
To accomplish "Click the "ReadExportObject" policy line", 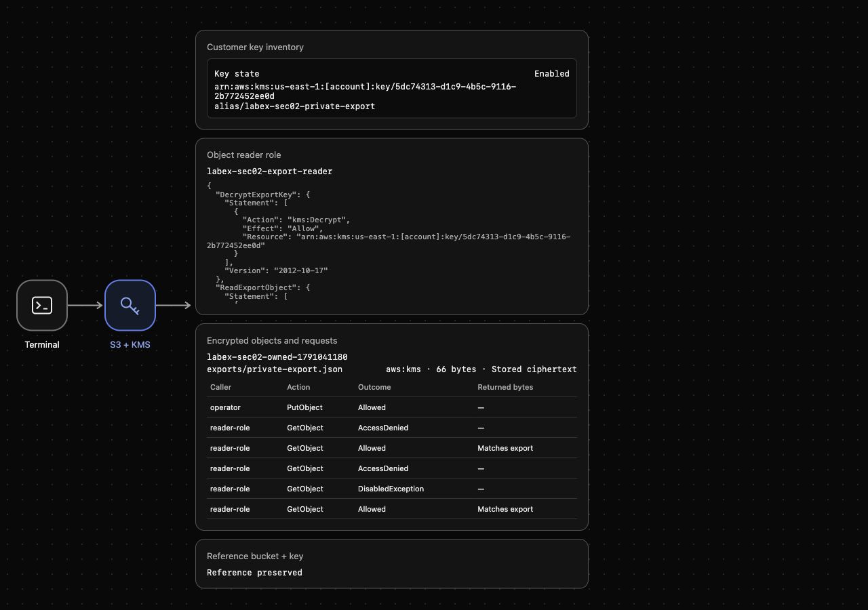I will [x=263, y=287].
